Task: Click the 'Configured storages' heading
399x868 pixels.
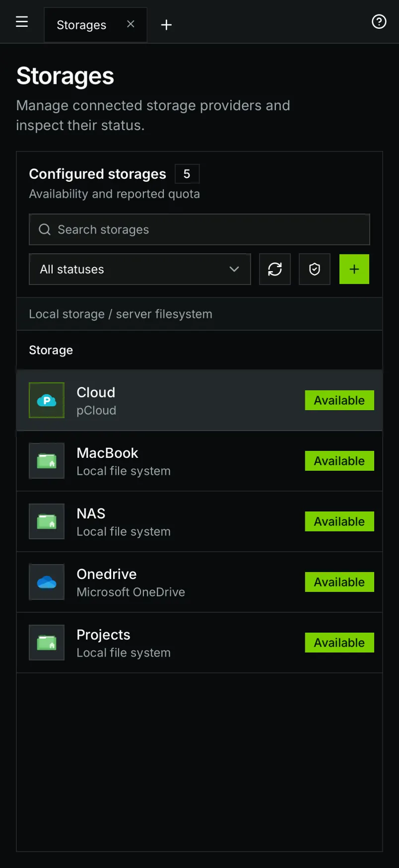Action: pyautogui.click(x=98, y=174)
